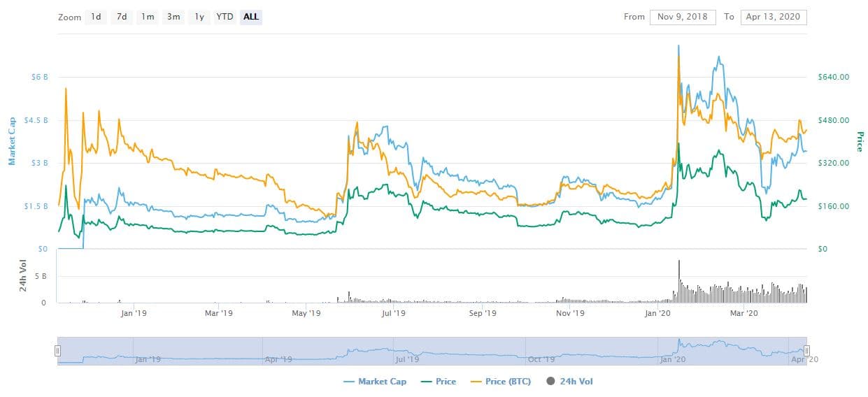Toggle the 24h Vol series in legend
The width and height of the screenshot is (868, 397).
569,382
